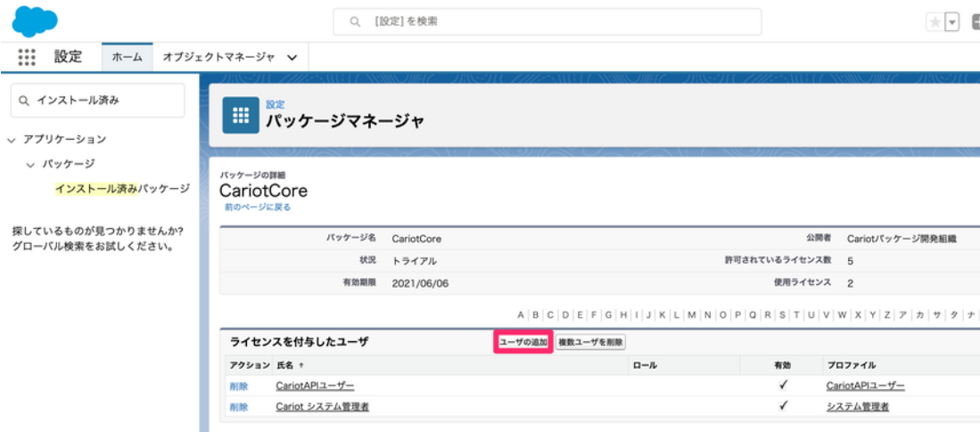Click the Package Manager grid icon
980x432 pixels.
(x=241, y=115)
